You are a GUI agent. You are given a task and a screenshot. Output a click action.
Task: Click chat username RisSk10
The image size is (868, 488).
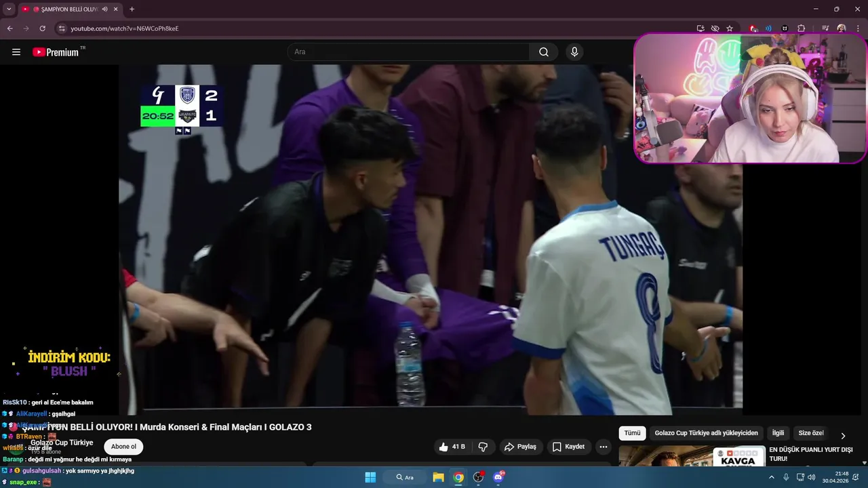click(x=15, y=402)
